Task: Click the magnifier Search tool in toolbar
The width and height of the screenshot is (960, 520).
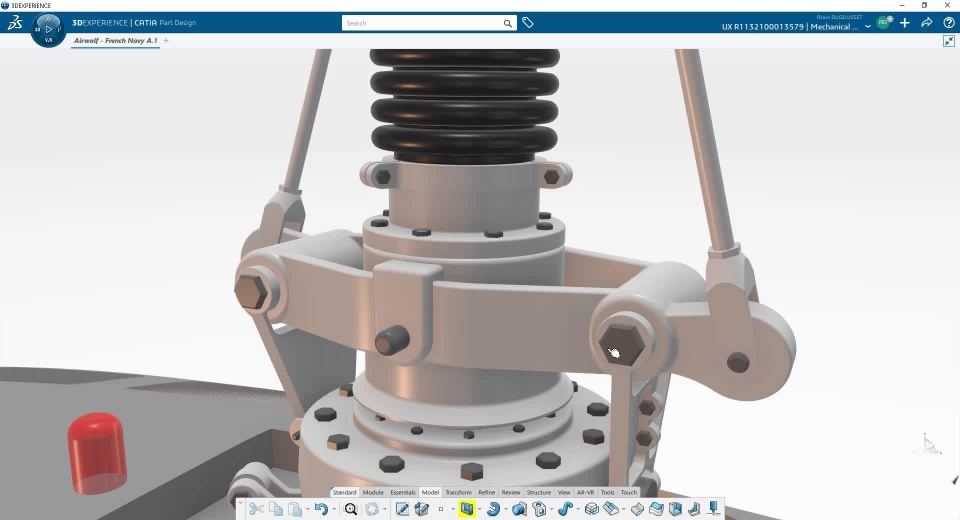Action: tap(351, 509)
